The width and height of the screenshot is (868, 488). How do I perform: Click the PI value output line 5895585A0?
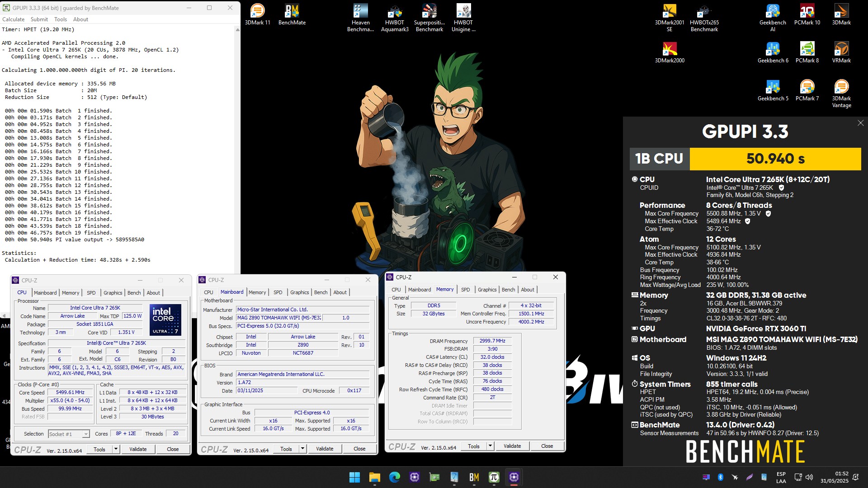(75, 239)
